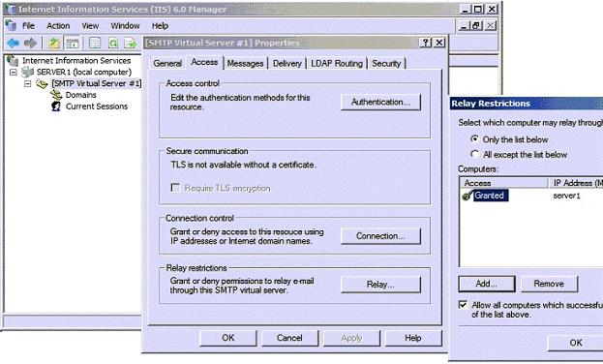Select the Domains tree item
The image size is (603, 364).
[80, 95]
